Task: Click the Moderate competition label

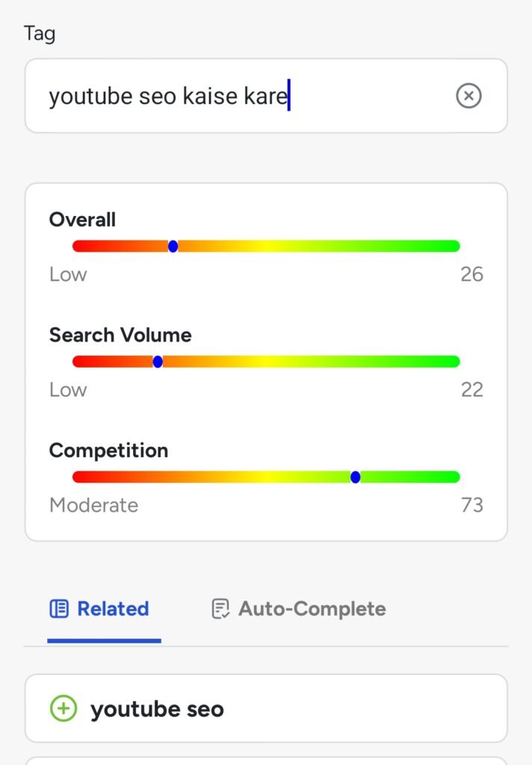Action: point(93,505)
